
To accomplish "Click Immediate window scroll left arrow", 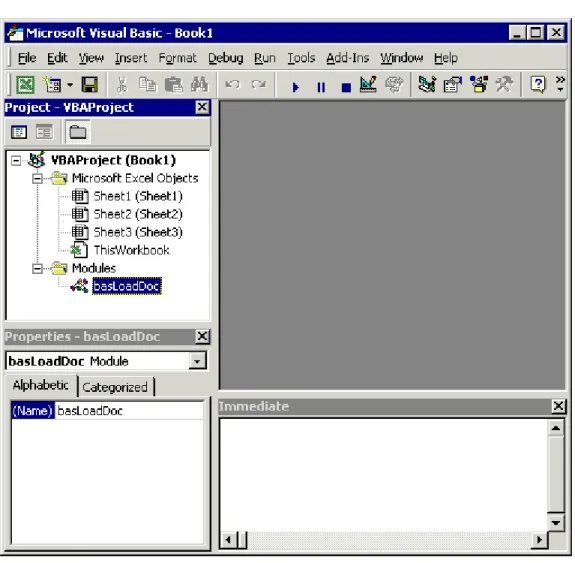I will (x=228, y=540).
